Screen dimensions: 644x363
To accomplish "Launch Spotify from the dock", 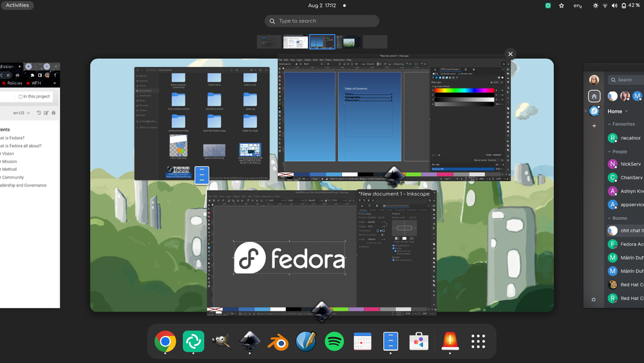I will 334,342.
